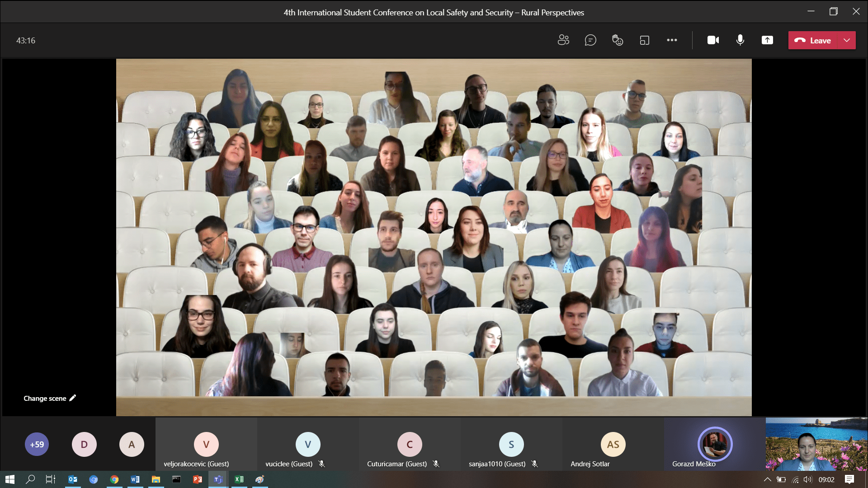Image resolution: width=868 pixels, height=488 pixels.
Task: Click the conference meeting title text
Action: click(x=434, y=12)
